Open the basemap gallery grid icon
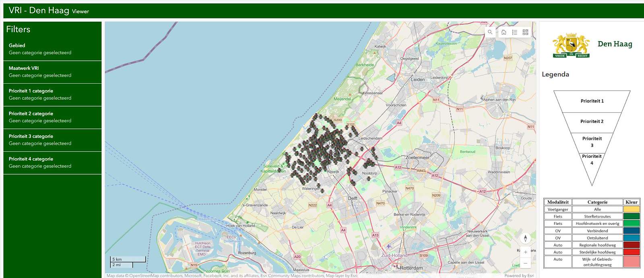 525,32
